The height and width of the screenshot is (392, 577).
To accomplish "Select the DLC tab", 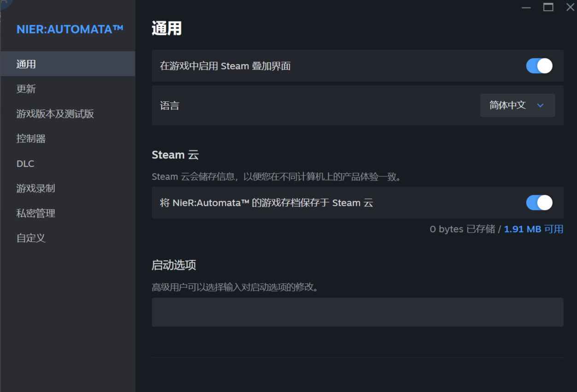I will coord(68,164).
